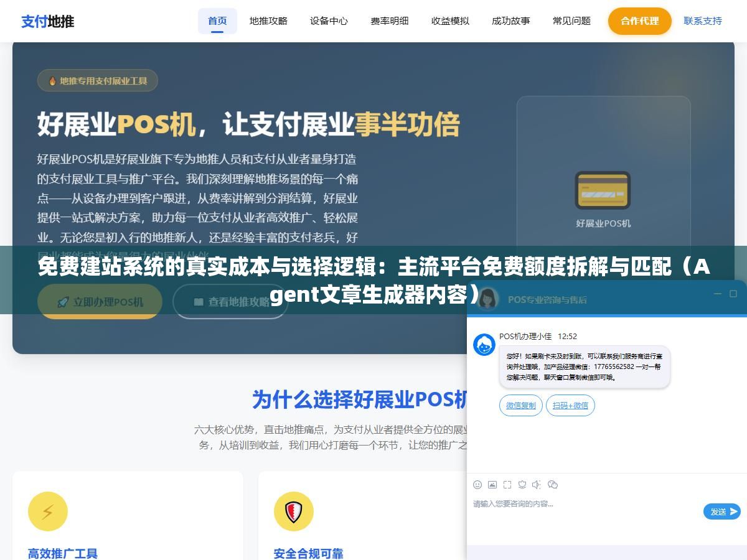Open the emoji picker in chat
The height and width of the screenshot is (560, 747).
click(477, 485)
